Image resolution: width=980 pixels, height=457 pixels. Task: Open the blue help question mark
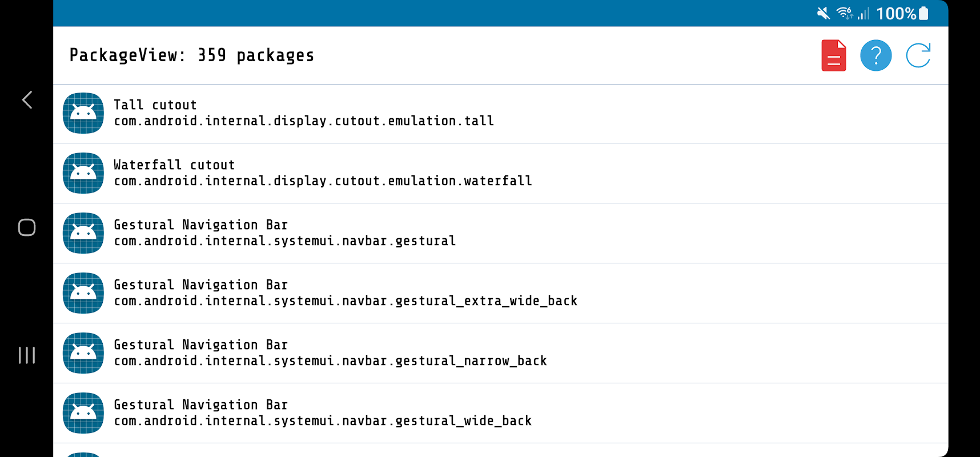click(875, 55)
